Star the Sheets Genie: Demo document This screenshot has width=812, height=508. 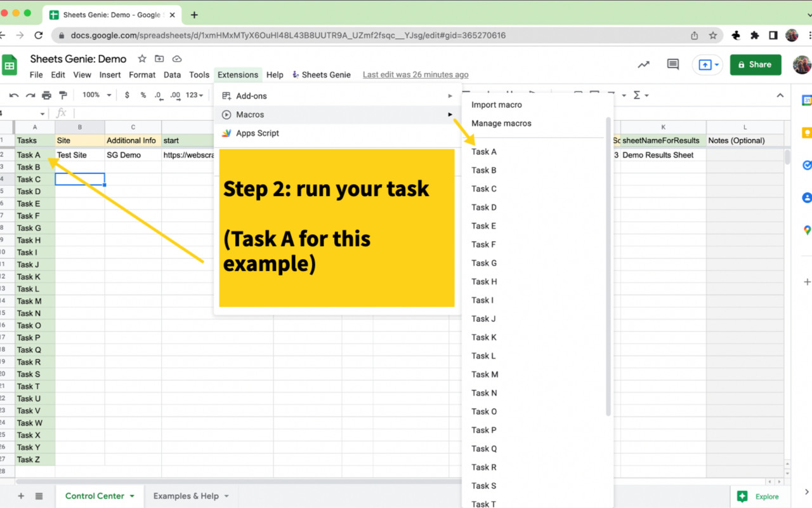pyautogui.click(x=142, y=58)
